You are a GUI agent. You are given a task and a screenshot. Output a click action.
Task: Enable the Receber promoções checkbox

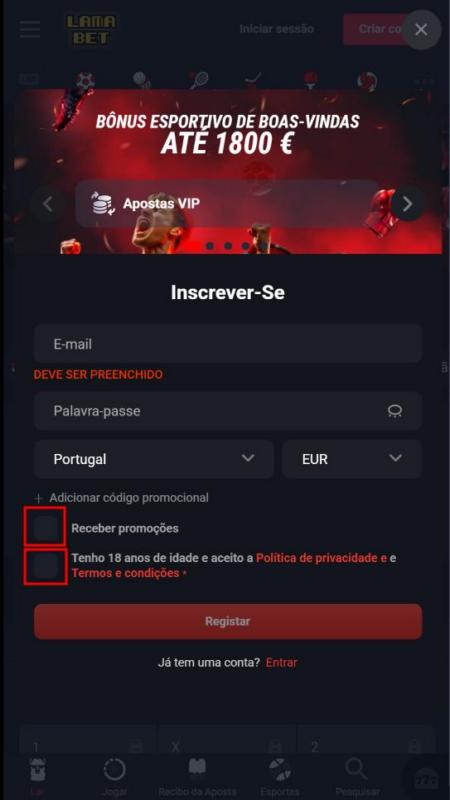coord(45,528)
